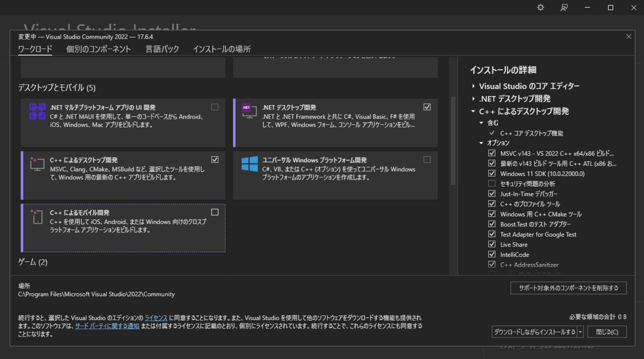Toggle IntelliCode option checkbox
This screenshot has height=359, width=644.
point(492,254)
